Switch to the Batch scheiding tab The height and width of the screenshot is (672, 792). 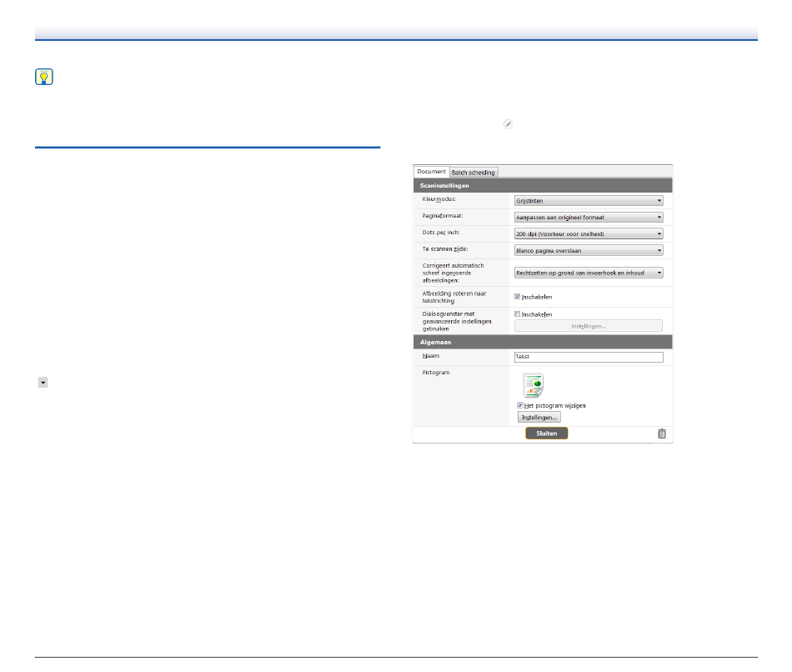pyautogui.click(x=473, y=173)
